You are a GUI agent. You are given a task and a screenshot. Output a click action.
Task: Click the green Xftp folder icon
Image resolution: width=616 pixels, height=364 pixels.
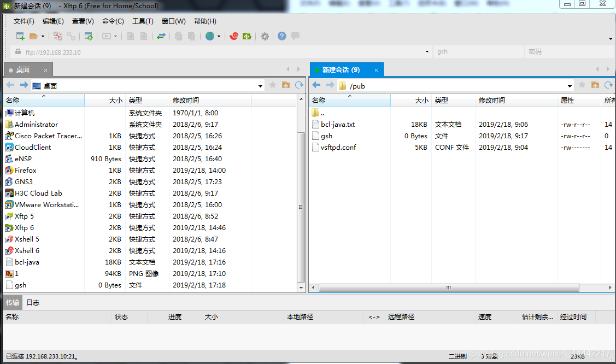247,36
